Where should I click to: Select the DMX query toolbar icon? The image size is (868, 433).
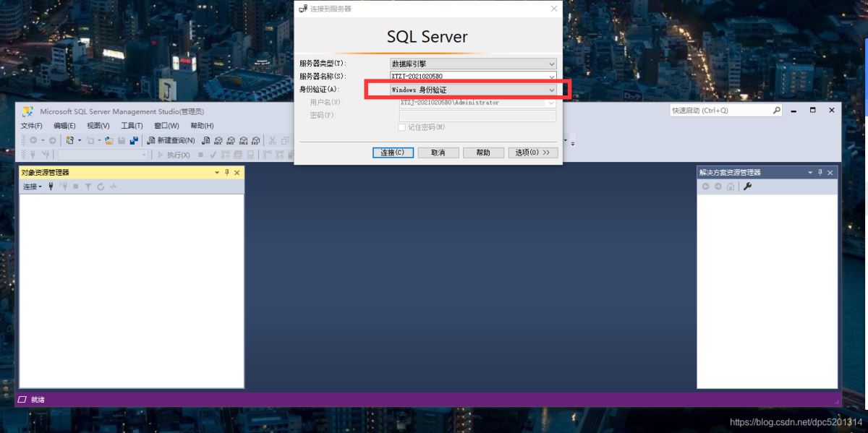coord(231,141)
